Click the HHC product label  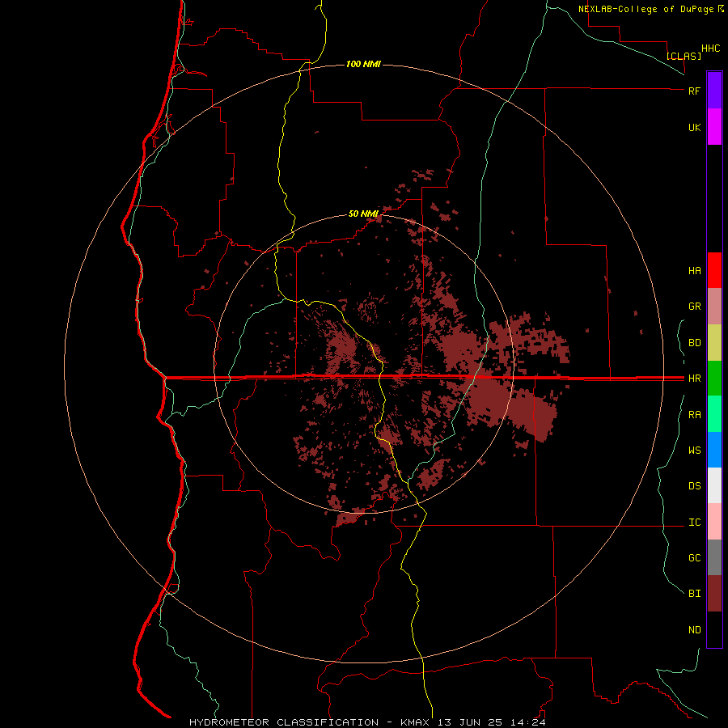[710, 49]
